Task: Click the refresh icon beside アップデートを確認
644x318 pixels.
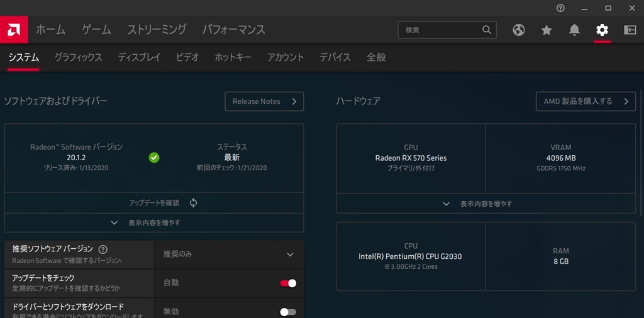Action: tap(194, 203)
